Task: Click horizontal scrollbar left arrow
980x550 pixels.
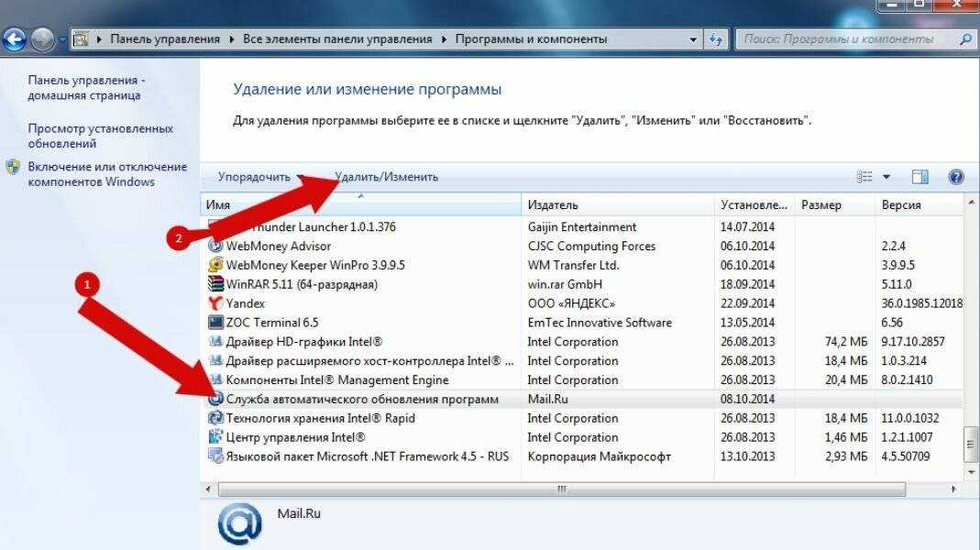Action: 208,489
